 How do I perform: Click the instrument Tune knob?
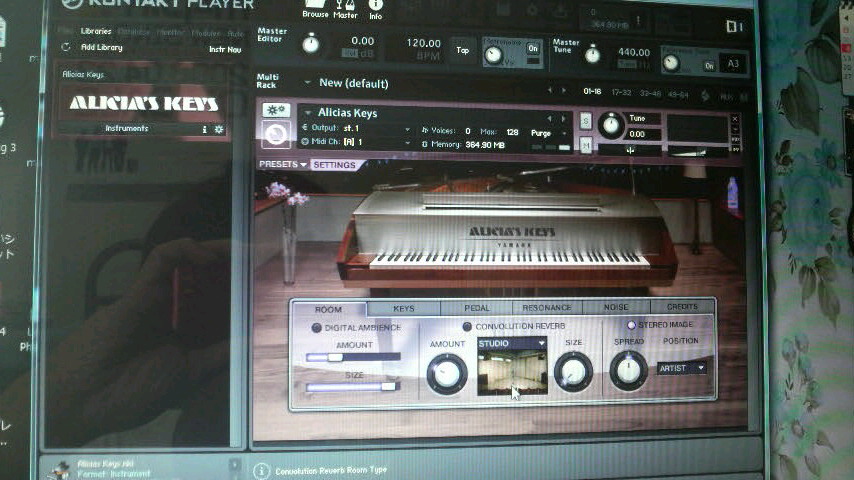pos(611,125)
